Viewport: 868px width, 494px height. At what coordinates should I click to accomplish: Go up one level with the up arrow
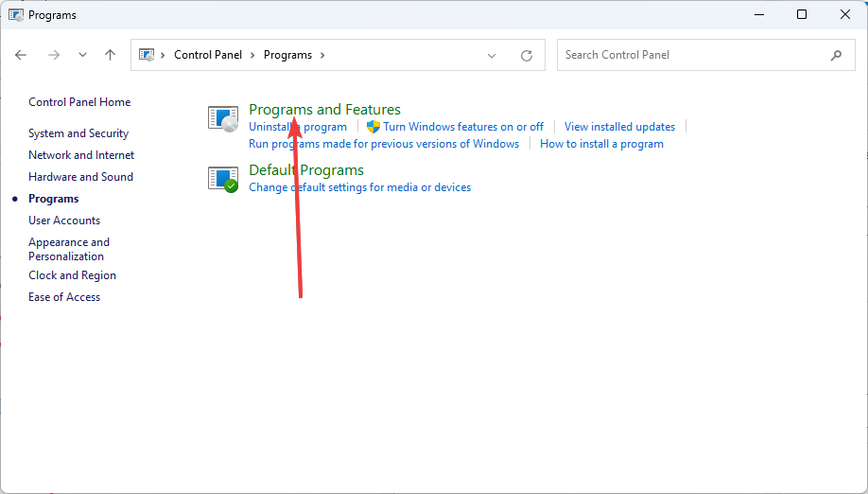[111, 55]
